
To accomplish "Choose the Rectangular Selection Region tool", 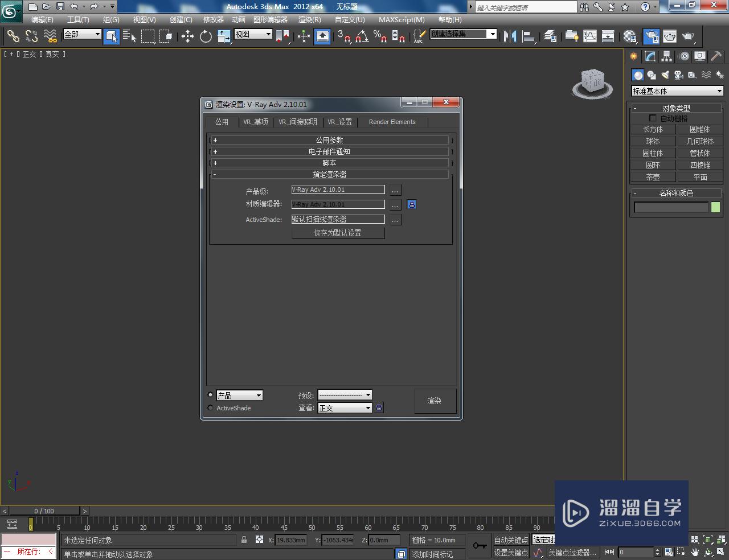I will point(148,36).
